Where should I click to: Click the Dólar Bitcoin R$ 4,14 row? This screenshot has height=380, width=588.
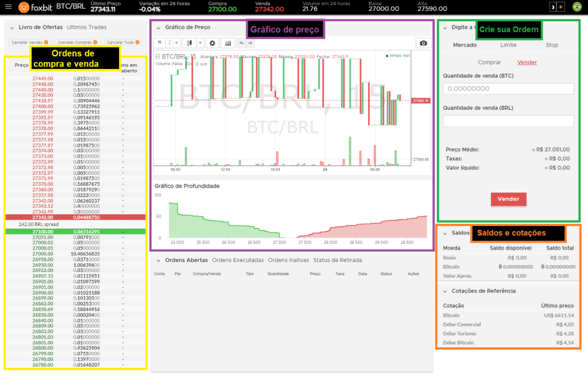coord(508,343)
